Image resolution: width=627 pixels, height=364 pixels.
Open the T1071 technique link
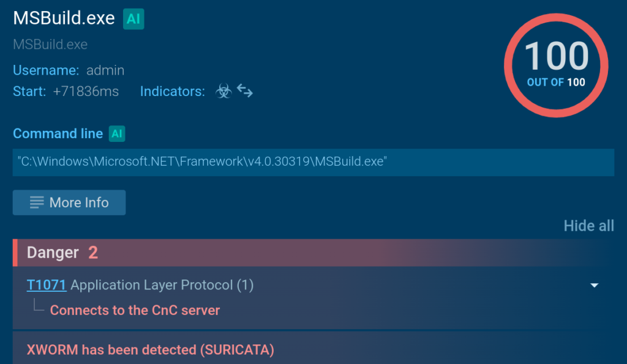pos(47,285)
